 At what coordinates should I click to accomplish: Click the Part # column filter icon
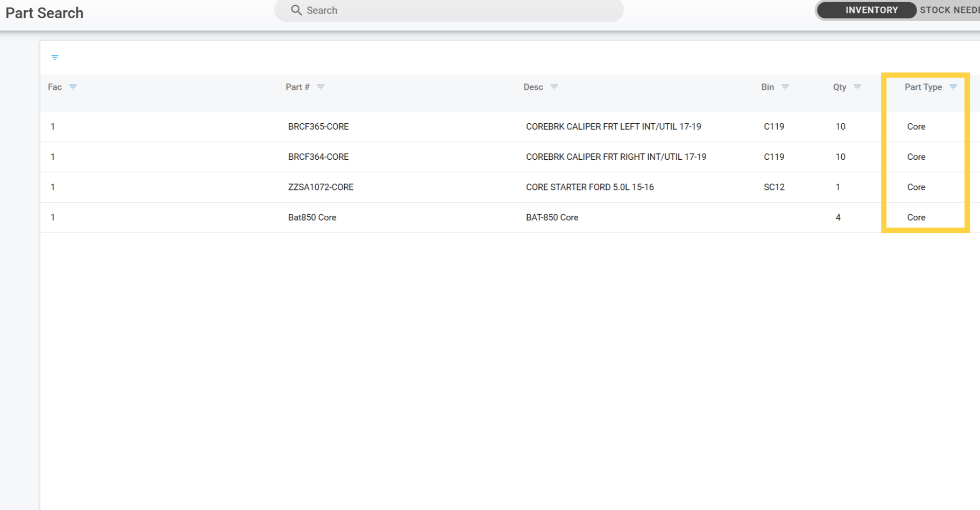click(321, 87)
